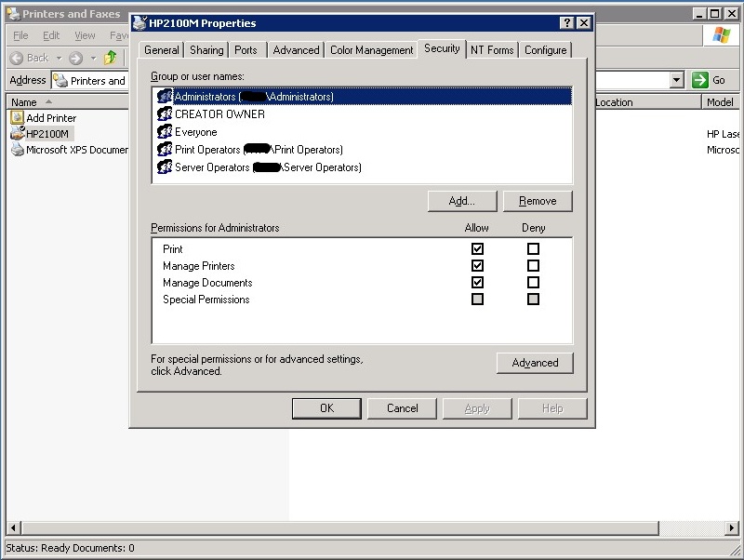Select the HP2100M printer icon
The width and height of the screenshot is (744, 560).
(47, 133)
